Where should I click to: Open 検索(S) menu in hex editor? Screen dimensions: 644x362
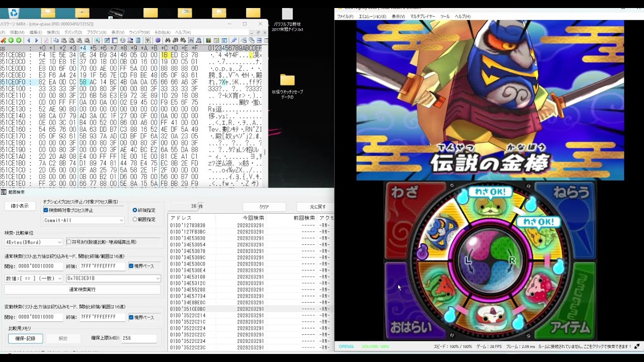pos(53,32)
